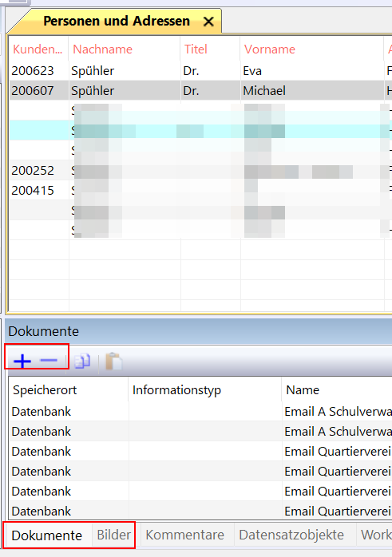Switch to the Bilder tab
This screenshot has width=392, height=557.
[x=113, y=535]
